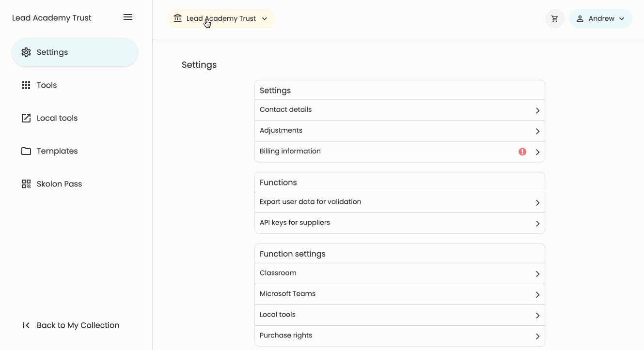644x350 pixels.
Task: Click the Local tools external-link icon
Action: (26, 118)
